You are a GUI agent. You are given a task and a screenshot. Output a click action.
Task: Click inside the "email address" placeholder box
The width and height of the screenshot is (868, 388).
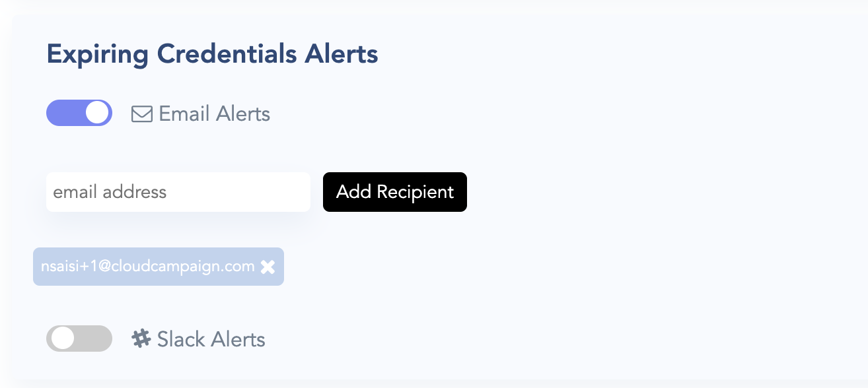(178, 192)
